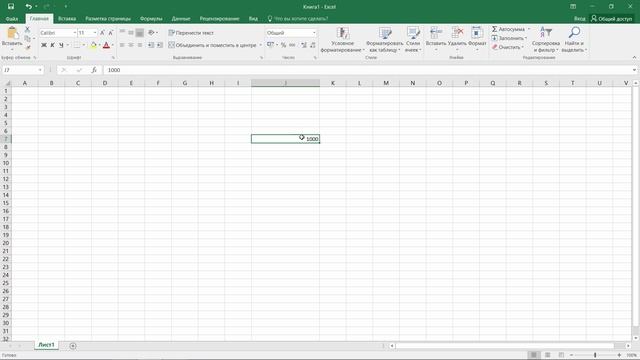Screen dimensions: 640x360
Task: Click Fill (Заполнить) button
Action: pyautogui.click(x=509, y=38)
